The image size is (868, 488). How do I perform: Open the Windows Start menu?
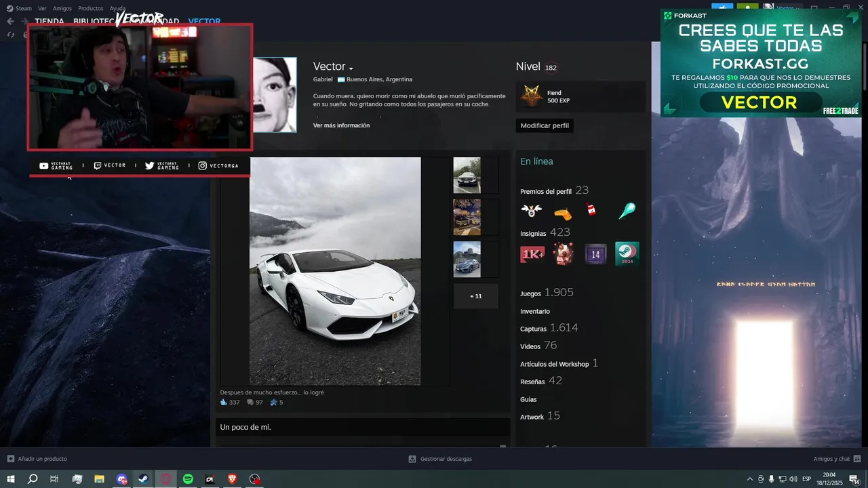tap(11, 479)
